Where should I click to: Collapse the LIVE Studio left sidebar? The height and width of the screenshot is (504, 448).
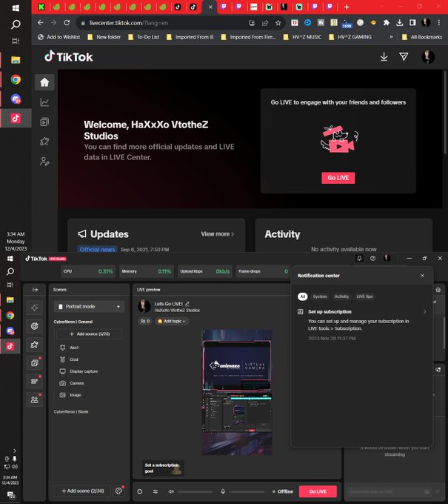click(x=35, y=290)
